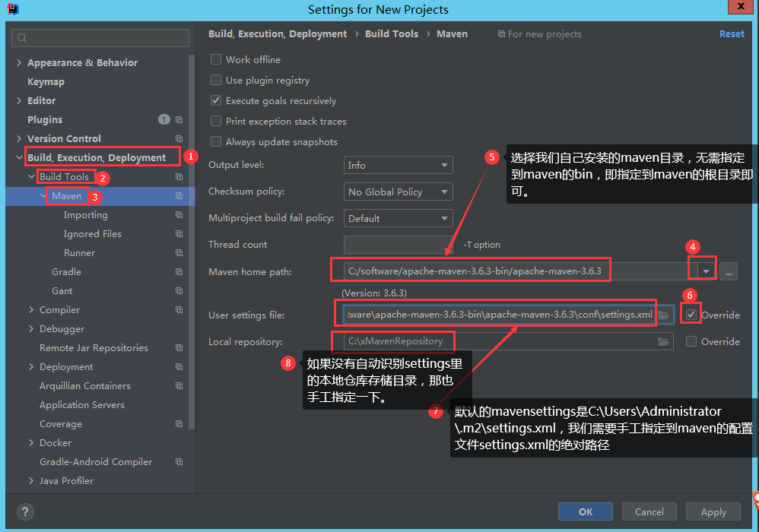Click the IntelliJ IDEA logo in title bar
The height and width of the screenshot is (532, 759).
13,8
